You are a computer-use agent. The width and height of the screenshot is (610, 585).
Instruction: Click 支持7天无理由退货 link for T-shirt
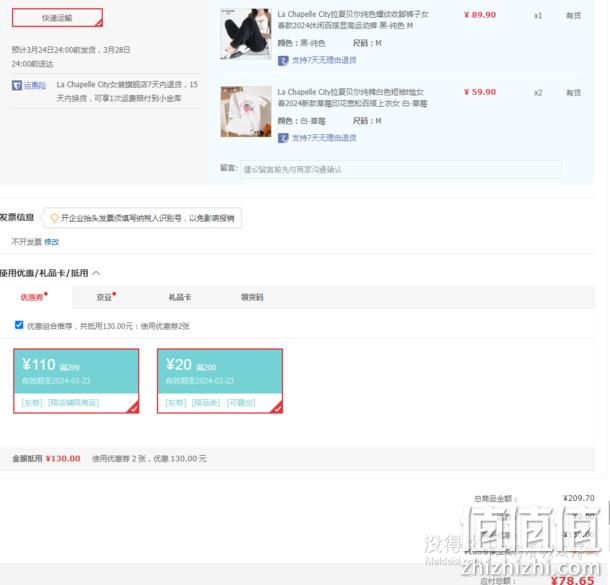[324, 138]
